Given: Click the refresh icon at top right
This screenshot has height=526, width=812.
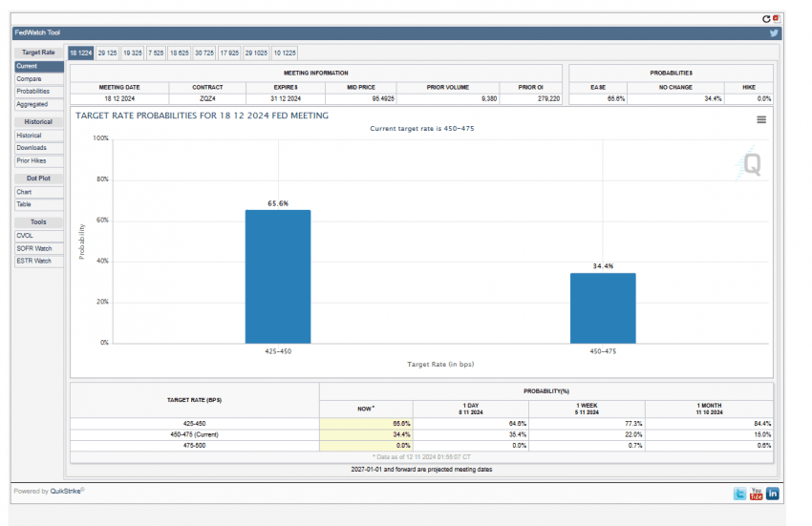Looking at the screenshot, I should 766,19.
